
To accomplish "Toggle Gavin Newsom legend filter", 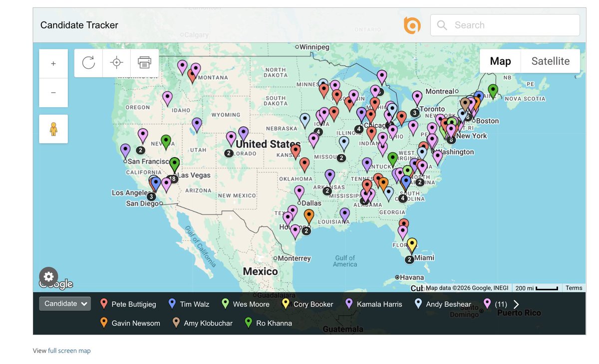I will pos(130,323).
